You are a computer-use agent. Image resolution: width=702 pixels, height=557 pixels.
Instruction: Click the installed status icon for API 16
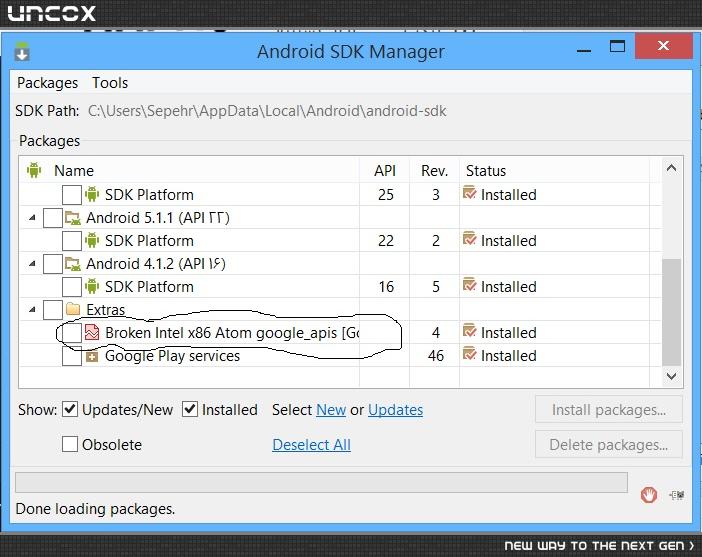[470, 285]
